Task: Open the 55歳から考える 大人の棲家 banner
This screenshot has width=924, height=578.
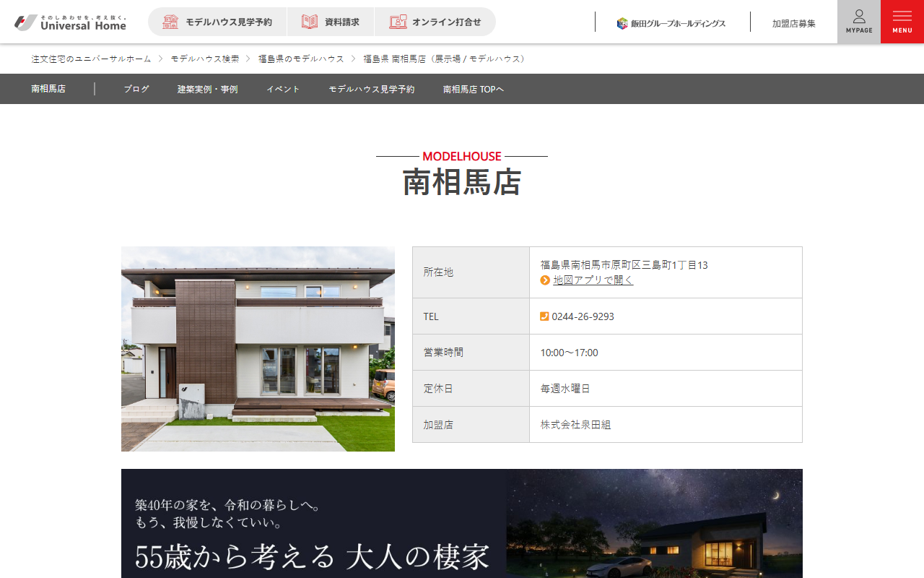Action: pos(462,523)
